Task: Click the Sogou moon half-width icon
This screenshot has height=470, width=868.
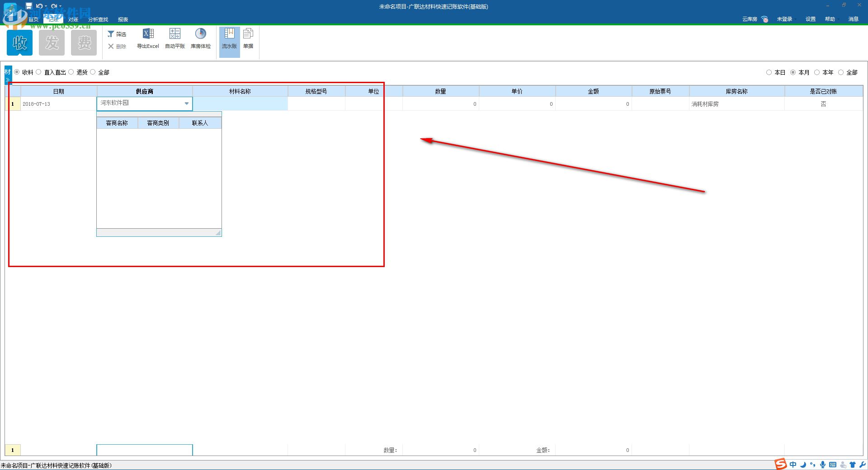Action: [803, 465]
